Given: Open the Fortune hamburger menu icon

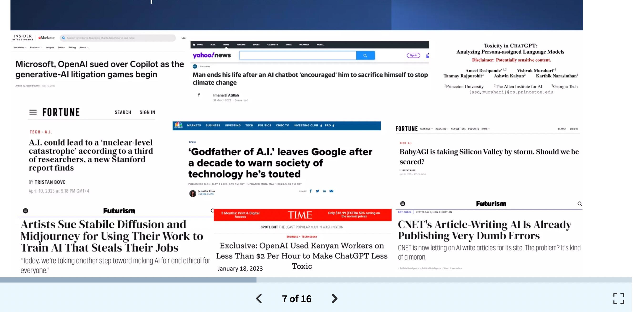Looking at the screenshot, I should point(33,112).
